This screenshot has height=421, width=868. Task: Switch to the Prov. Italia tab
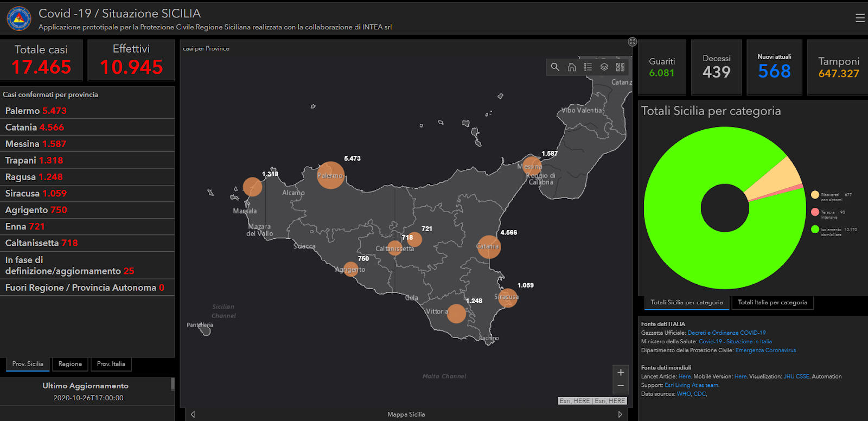pos(111,364)
